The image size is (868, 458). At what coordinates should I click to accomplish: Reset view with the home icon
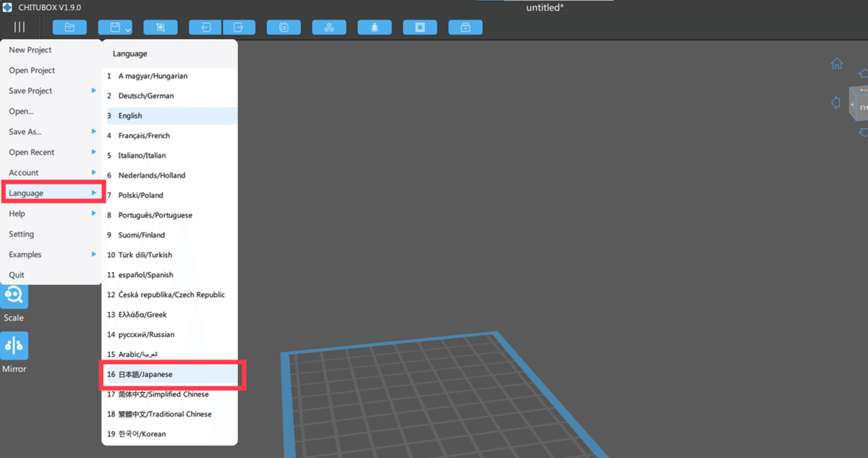tap(837, 64)
